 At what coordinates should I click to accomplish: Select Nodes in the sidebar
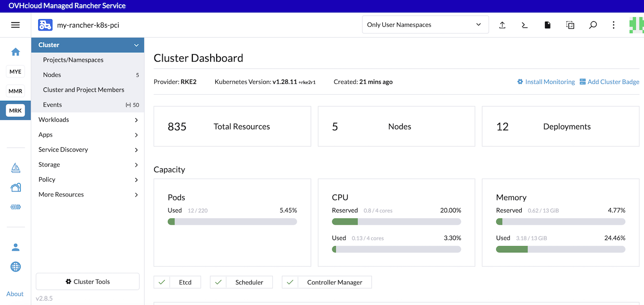coord(52,75)
